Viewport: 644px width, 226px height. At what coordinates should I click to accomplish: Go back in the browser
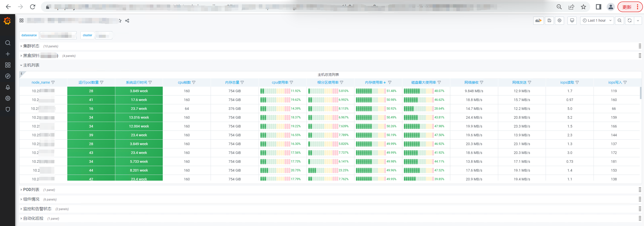(8, 7)
